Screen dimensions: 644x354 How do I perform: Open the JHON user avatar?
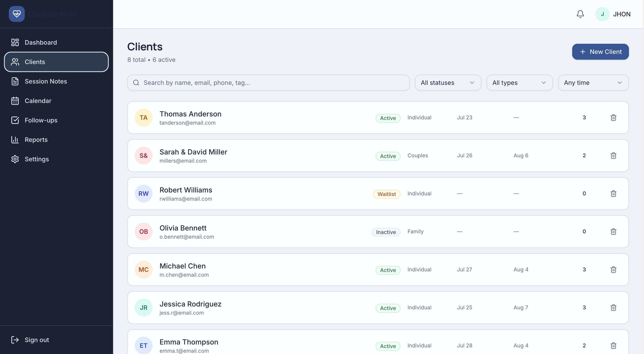pyautogui.click(x=602, y=14)
